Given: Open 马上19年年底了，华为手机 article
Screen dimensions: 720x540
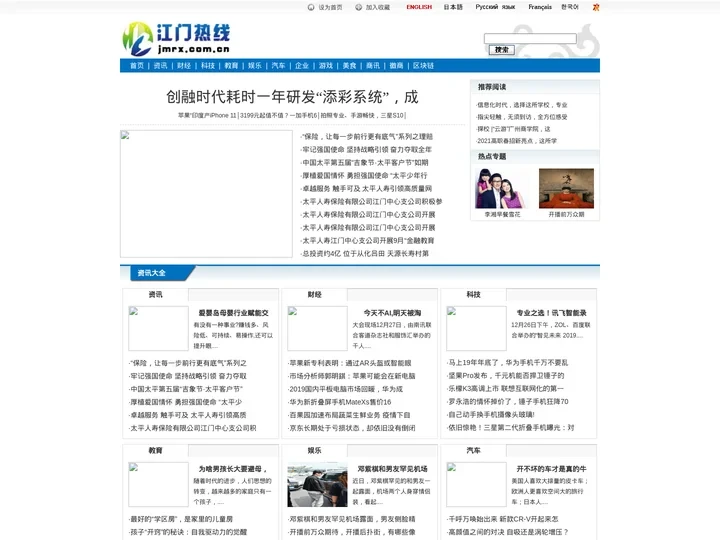Looking at the screenshot, I should (507, 363).
